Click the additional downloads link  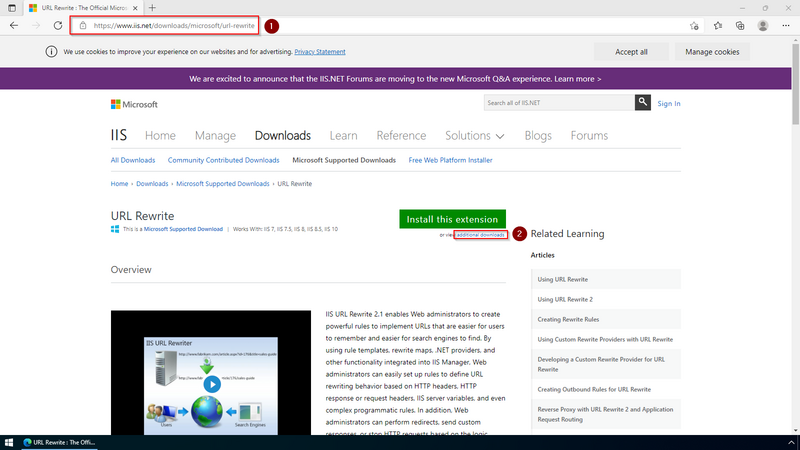tap(481, 234)
